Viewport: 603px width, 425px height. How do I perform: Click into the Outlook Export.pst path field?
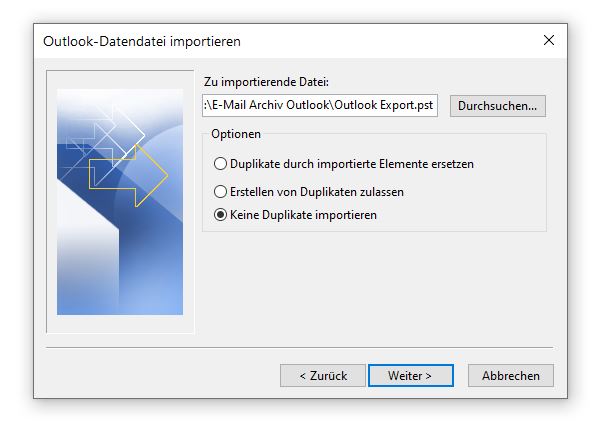320,105
